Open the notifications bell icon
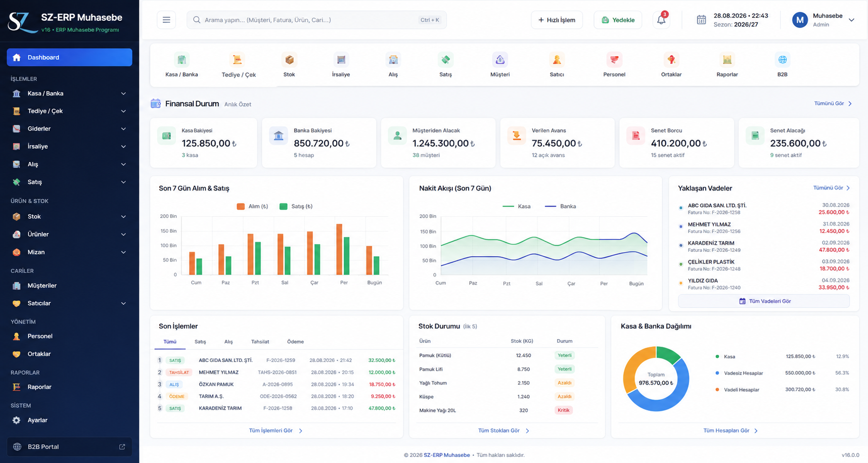 point(661,20)
